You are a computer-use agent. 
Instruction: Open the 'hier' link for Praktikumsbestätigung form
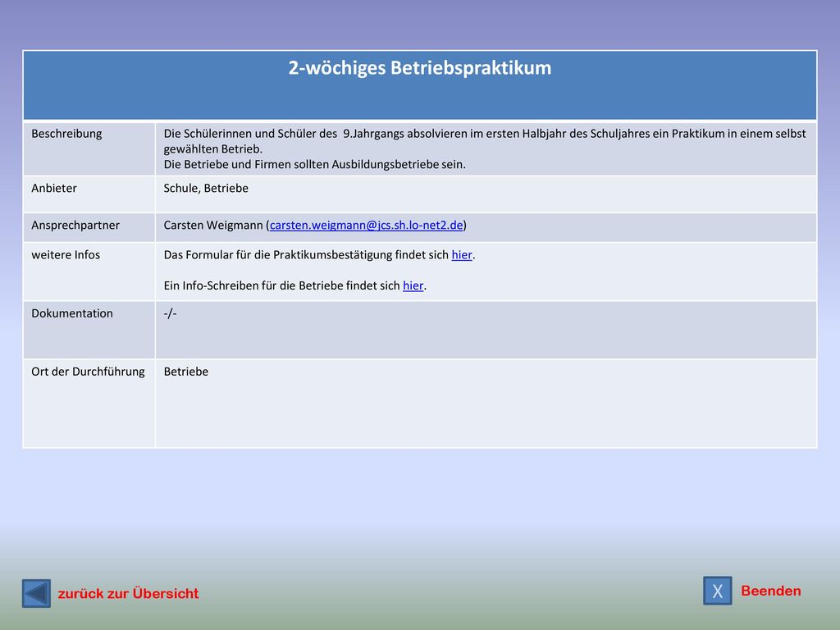pyautogui.click(x=462, y=254)
